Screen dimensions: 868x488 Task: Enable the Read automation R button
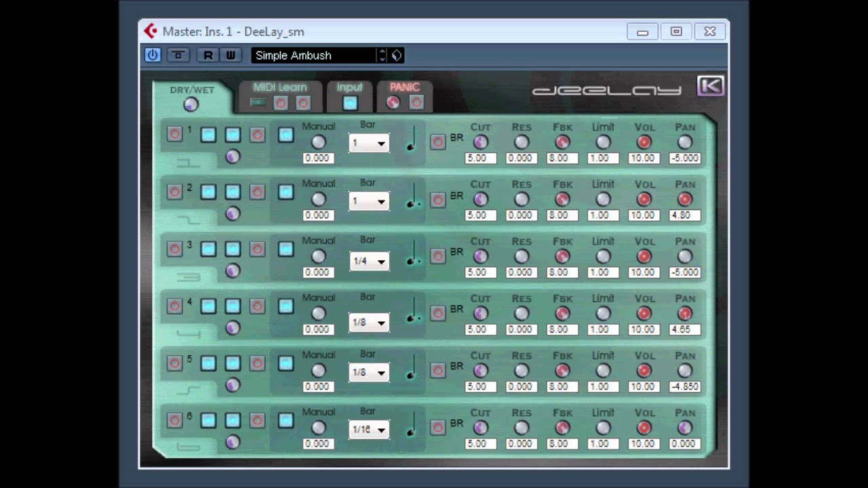(208, 56)
